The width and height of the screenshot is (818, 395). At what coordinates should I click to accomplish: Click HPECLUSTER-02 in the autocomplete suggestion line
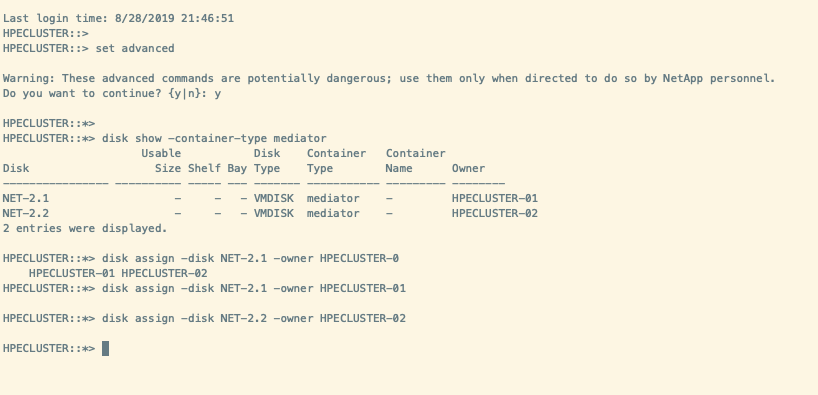pyautogui.click(x=164, y=273)
